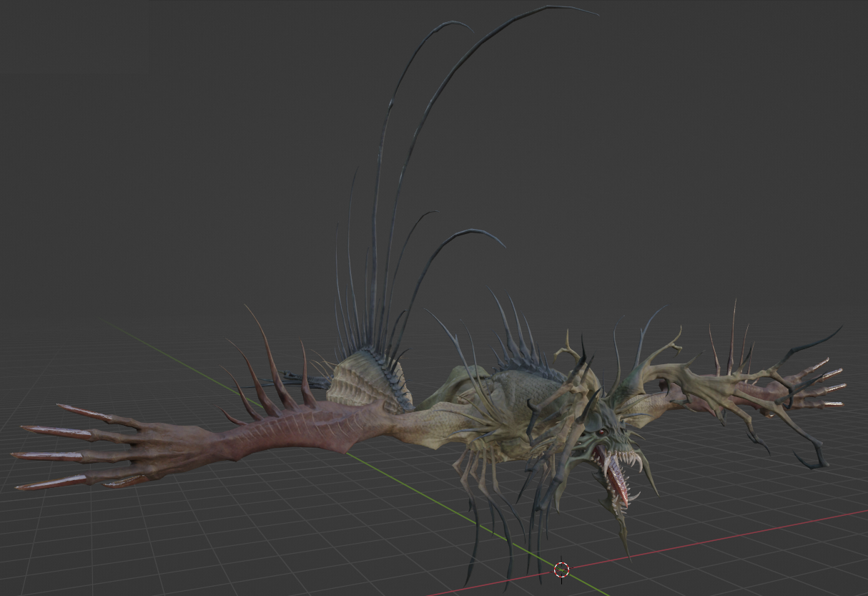Click the 3D cursor on the grid
The width and height of the screenshot is (868, 596).
561,570
